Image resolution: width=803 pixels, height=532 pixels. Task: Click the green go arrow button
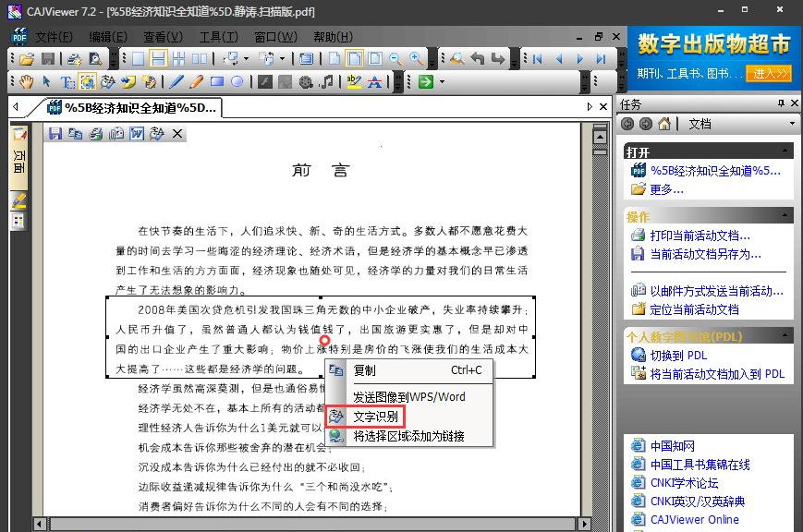[426, 81]
